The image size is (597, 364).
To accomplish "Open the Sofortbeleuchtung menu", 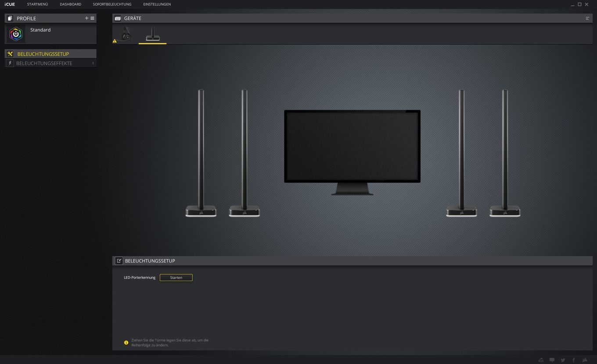I will tap(112, 4).
